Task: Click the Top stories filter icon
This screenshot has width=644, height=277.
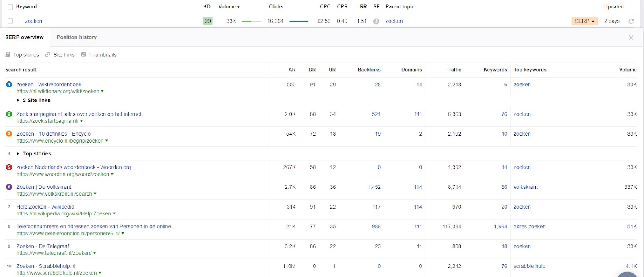Action: pos(7,55)
